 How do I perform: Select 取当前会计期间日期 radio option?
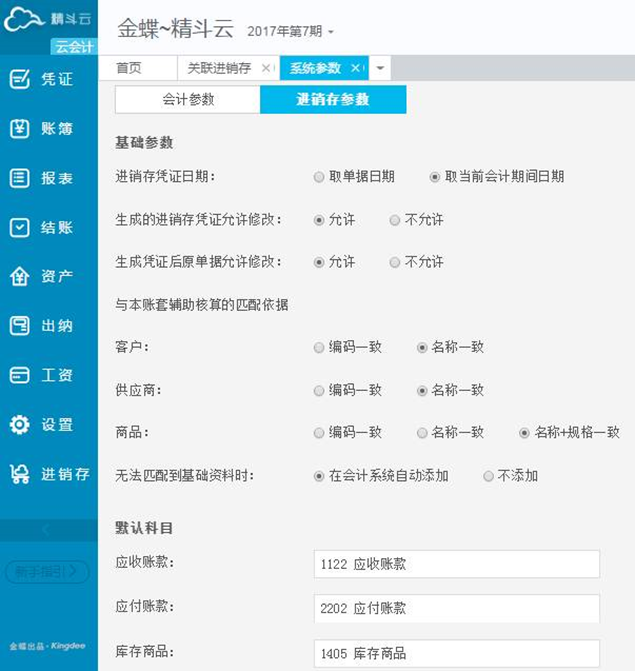click(x=434, y=177)
